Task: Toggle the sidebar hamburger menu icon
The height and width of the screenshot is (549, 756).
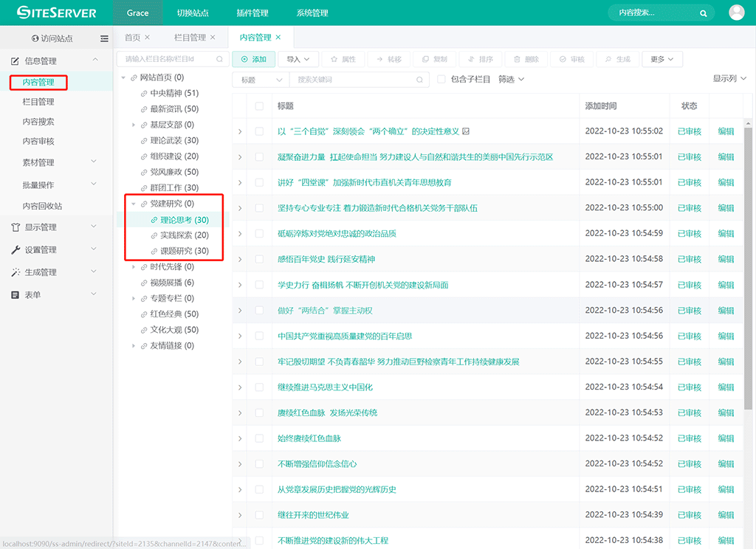Action: [x=104, y=38]
